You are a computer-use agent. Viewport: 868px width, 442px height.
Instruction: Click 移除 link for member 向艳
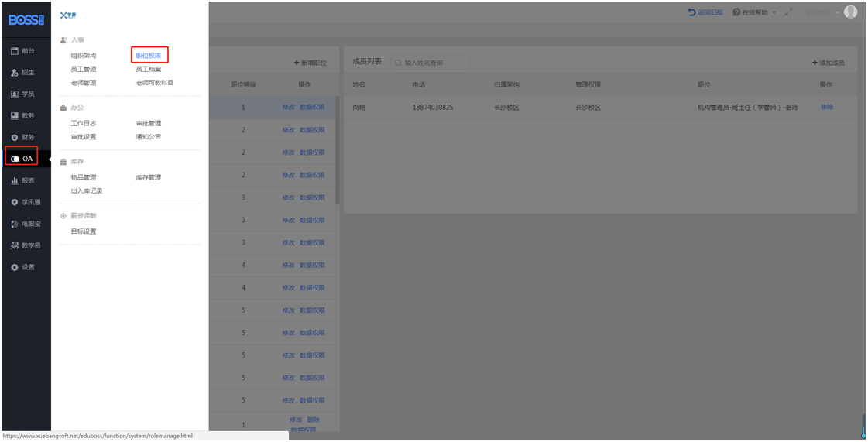tap(826, 107)
